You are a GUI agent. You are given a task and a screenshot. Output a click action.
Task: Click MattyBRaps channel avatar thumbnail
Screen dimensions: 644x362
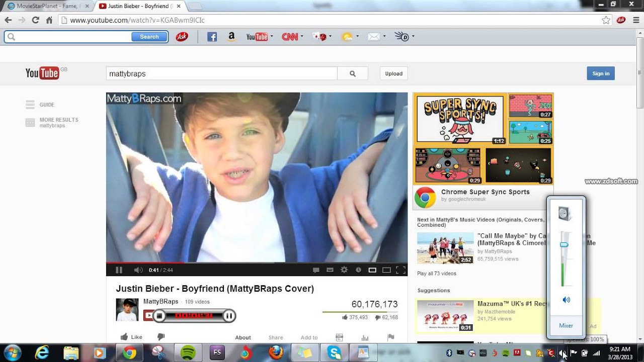(127, 310)
